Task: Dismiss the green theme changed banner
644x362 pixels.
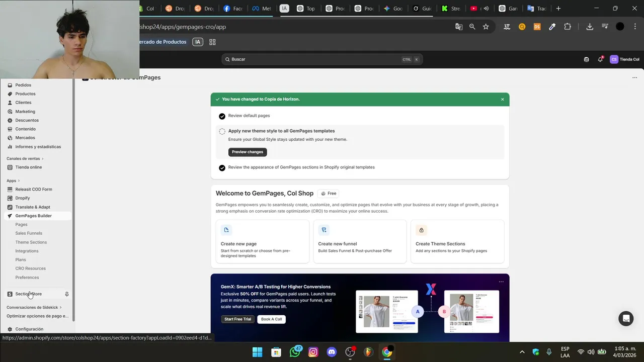Action: [502, 100]
